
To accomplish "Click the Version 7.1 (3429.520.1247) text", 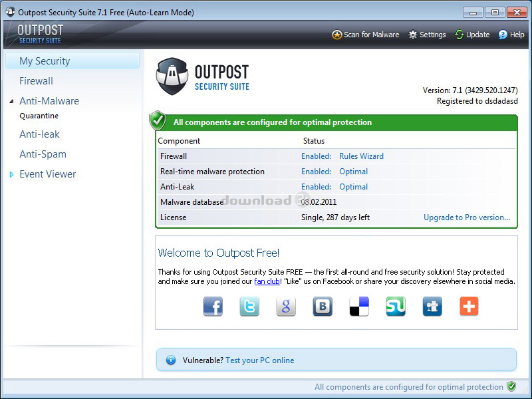I will (x=470, y=90).
